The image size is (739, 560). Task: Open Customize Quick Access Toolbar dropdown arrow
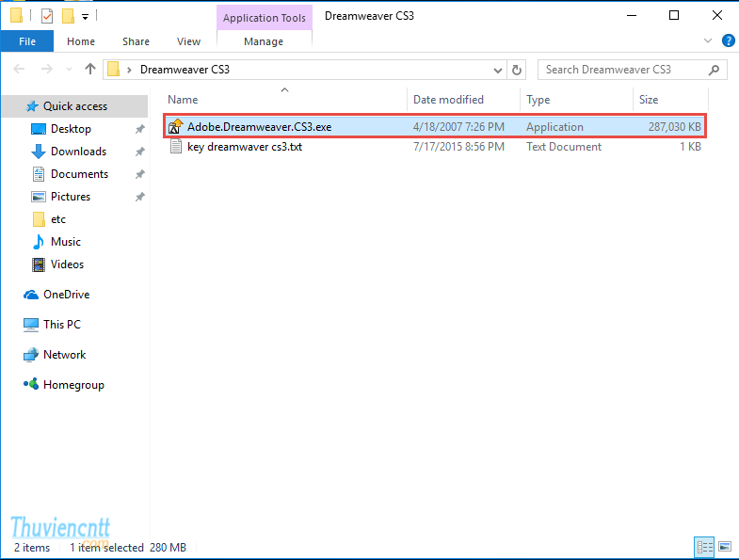(x=86, y=17)
